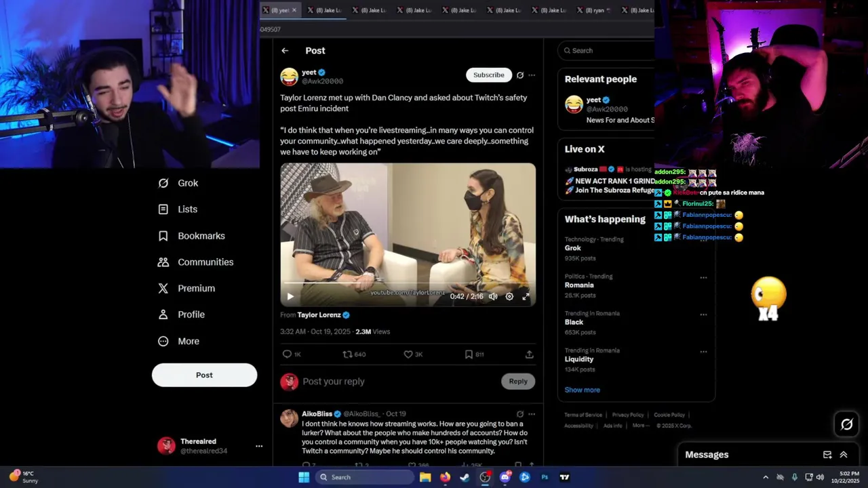Open options for Black trend

click(703, 314)
